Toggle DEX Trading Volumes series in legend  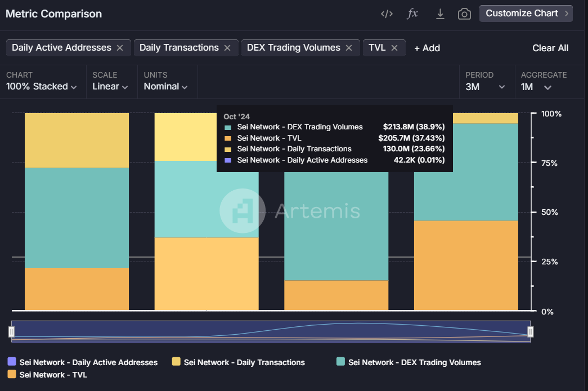409,362
